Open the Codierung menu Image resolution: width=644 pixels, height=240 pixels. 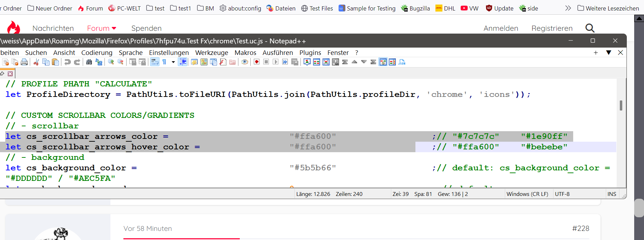[97, 52]
